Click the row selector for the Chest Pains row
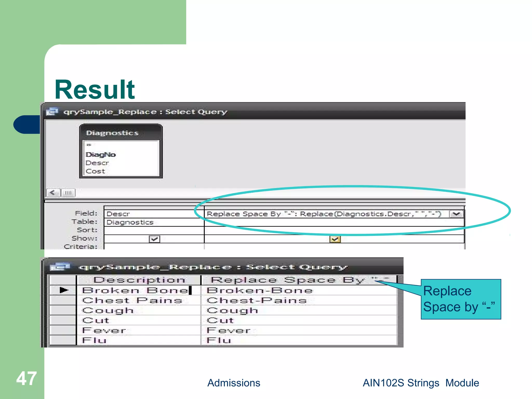The width and height of the screenshot is (532, 399). 63,300
